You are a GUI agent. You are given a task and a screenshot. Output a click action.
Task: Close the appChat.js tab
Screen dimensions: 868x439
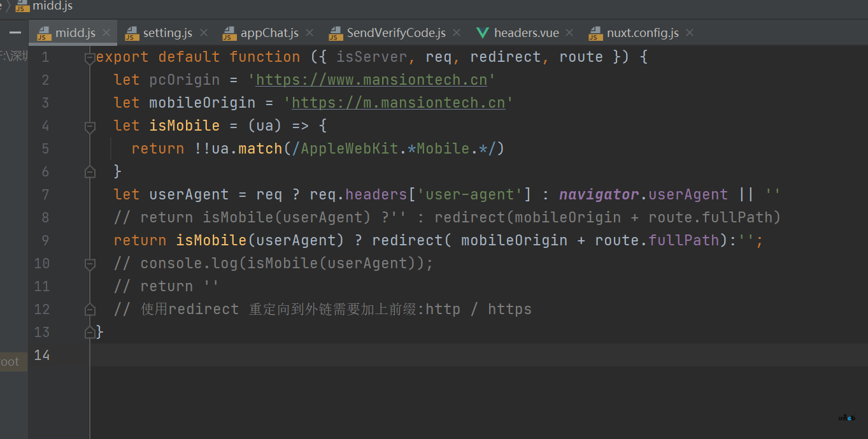310,32
